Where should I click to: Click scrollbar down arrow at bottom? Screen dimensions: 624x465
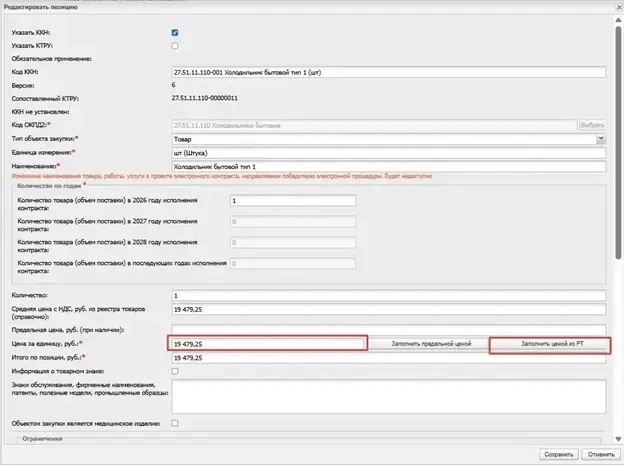[618, 439]
